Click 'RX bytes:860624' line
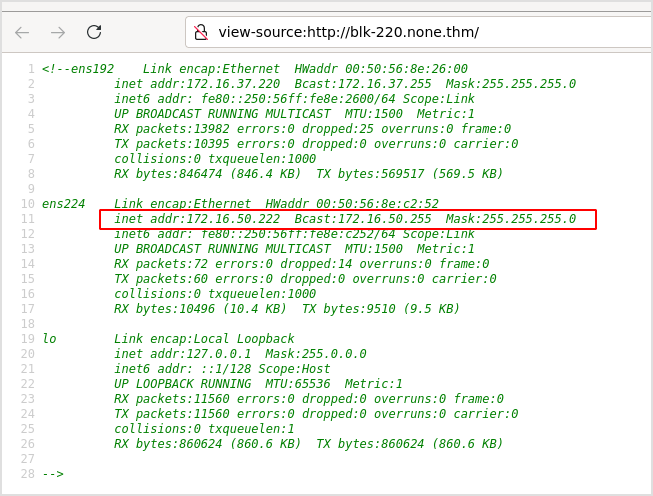Viewport: 653px width, 496px height. (x=309, y=444)
